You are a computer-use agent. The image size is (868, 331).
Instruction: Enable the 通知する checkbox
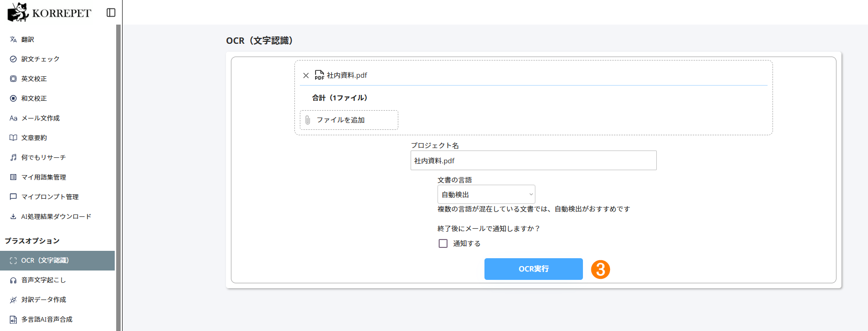[443, 243]
